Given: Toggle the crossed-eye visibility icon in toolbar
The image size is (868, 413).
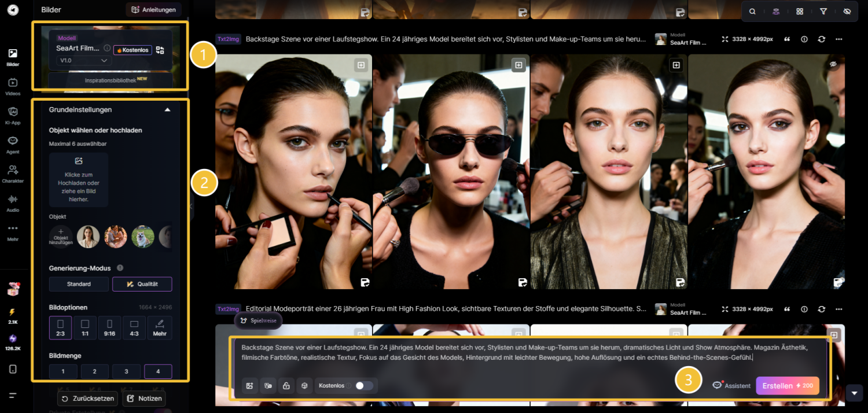Looking at the screenshot, I should (847, 12).
